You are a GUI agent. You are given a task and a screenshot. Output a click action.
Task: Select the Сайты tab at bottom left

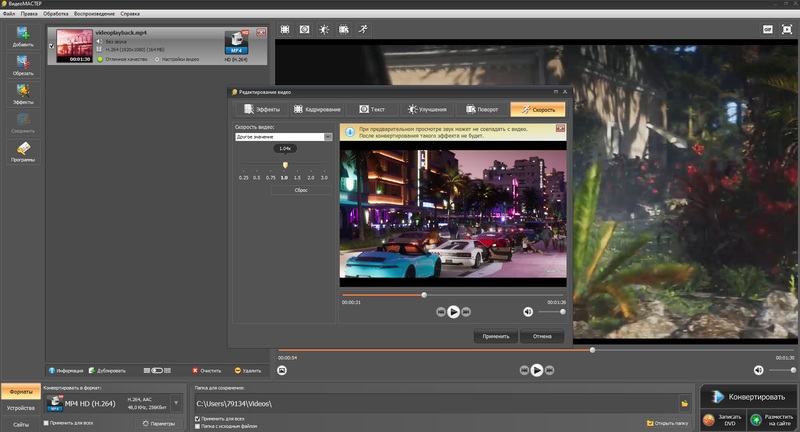21,424
